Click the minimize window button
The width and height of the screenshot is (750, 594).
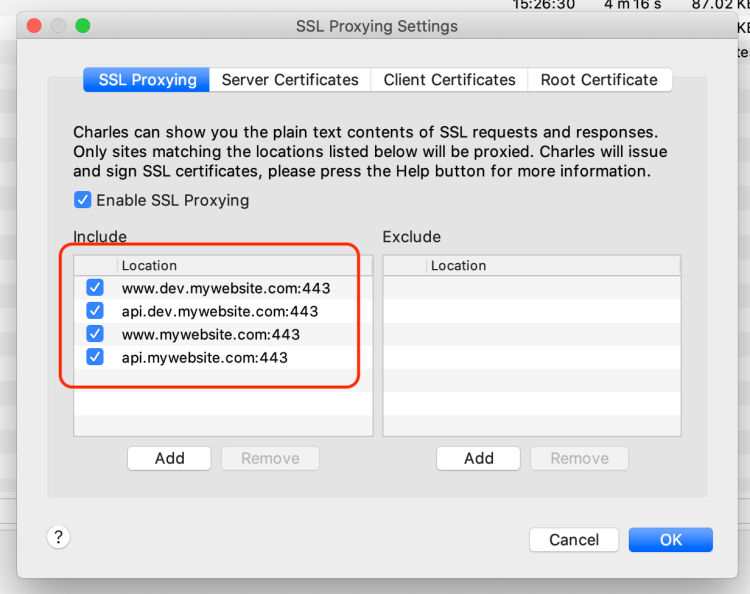(x=59, y=26)
